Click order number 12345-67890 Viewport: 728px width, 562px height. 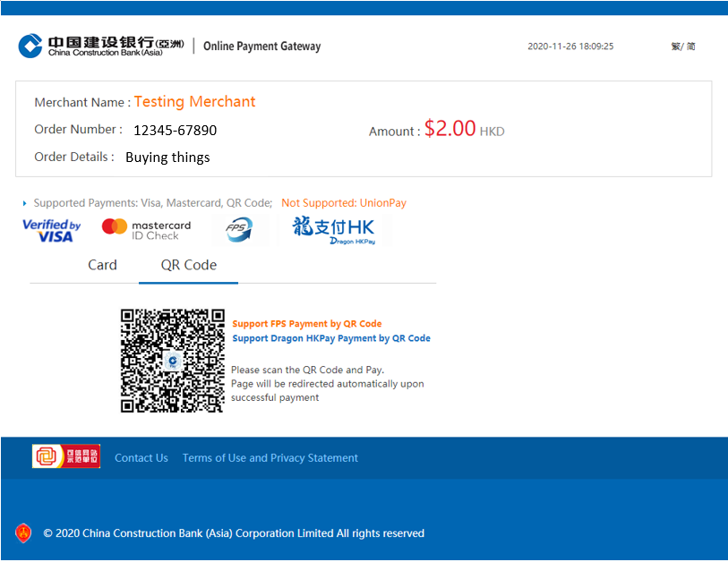coord(175,131)
